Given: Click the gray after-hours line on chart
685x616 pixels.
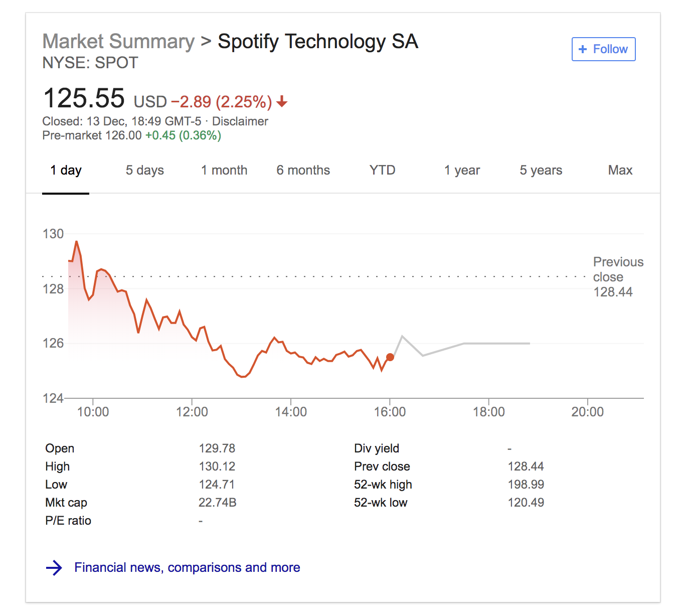Looking at the screenshot, I should click(x=481, y=344).
